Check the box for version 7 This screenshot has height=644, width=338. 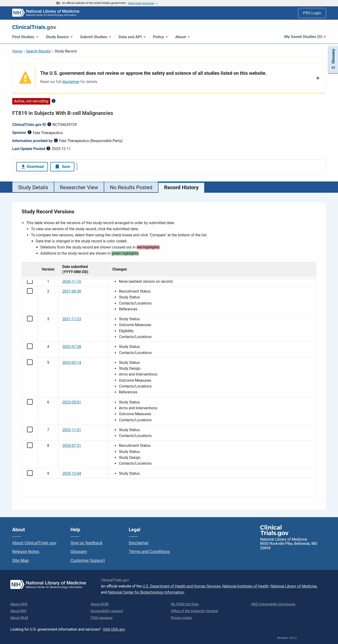click(x=30, y=429)
